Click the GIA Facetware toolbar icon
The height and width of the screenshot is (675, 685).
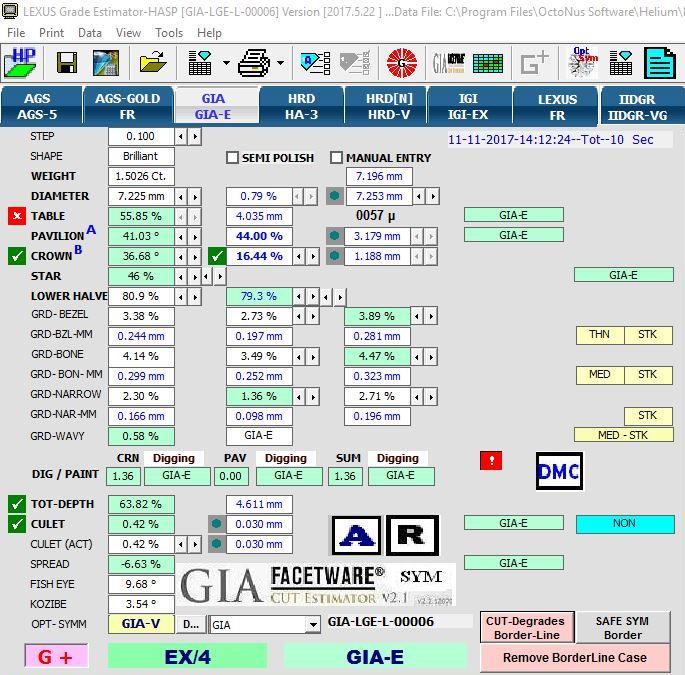tap(449, 63)
